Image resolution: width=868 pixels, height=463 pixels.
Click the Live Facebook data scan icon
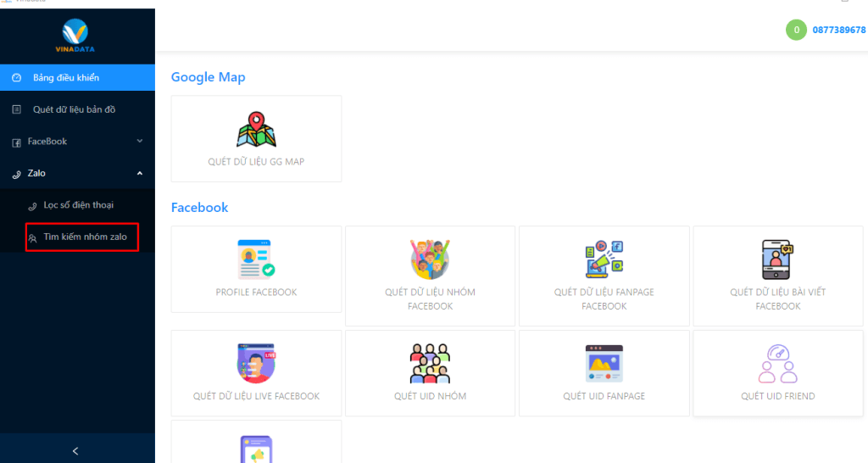tap(256, 363)
